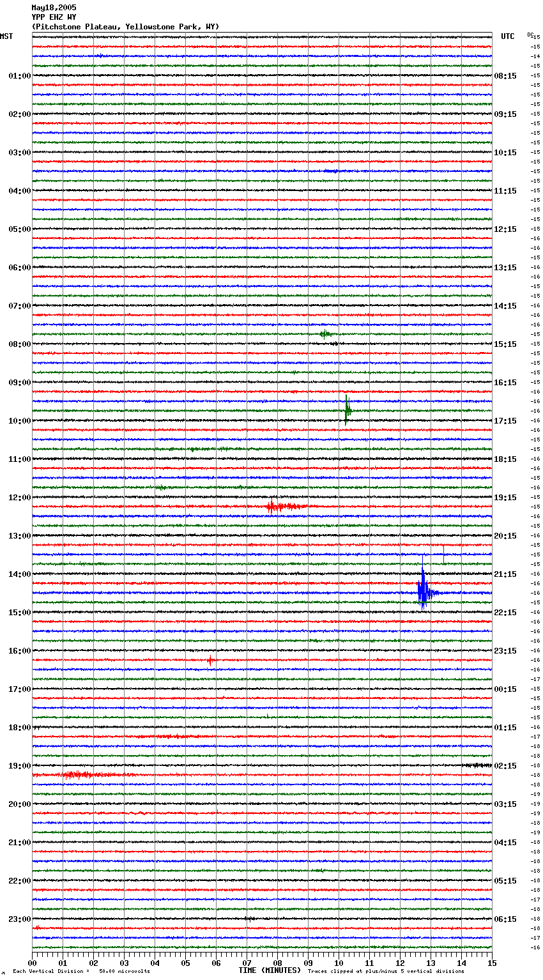Viewport: 543px width, 980px height.
Task: Select the 23:00 MST time label
Action: point(19,919)
